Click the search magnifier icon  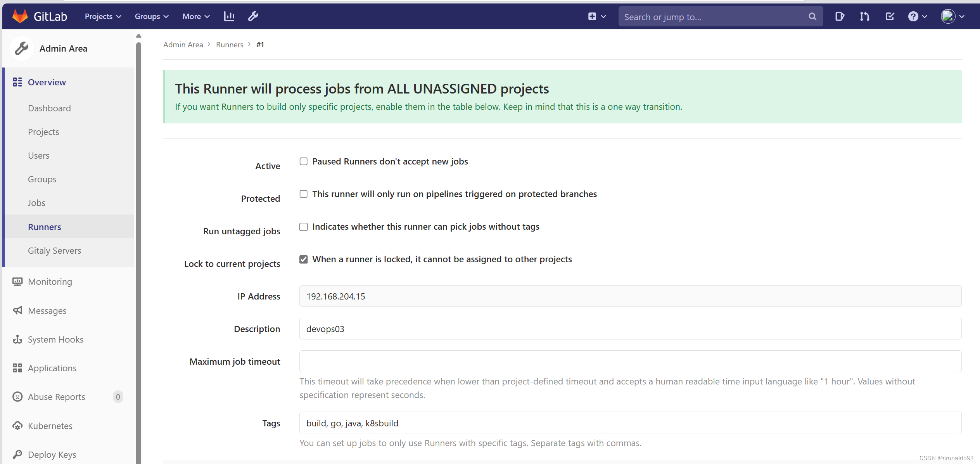pos(812,16)
